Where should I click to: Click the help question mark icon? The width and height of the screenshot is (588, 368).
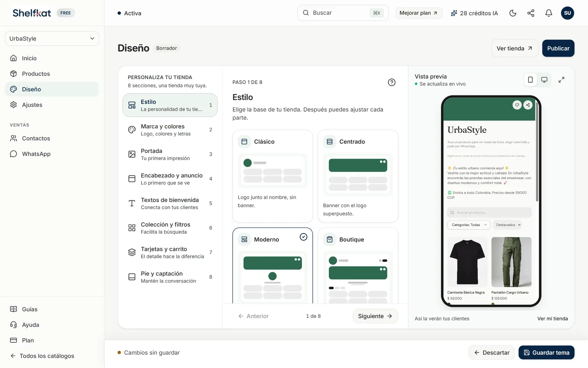click(392, 82)
